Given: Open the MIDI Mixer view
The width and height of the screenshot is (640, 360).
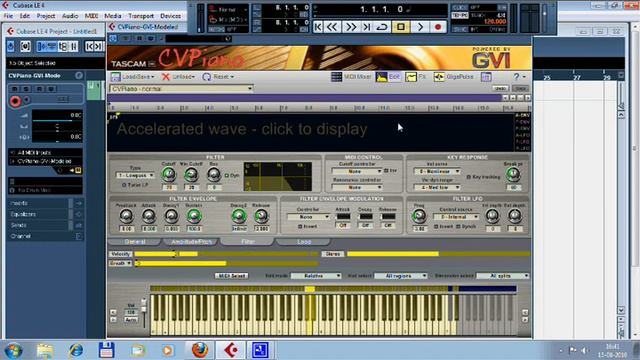Looking at the screenshot, I should [x=351, y=77].
